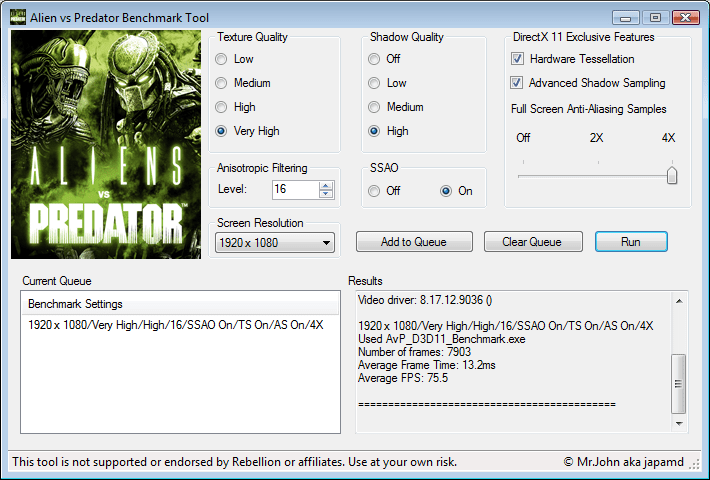
Task: Click Results scrollbar up arrow
Action: [679, 301]
